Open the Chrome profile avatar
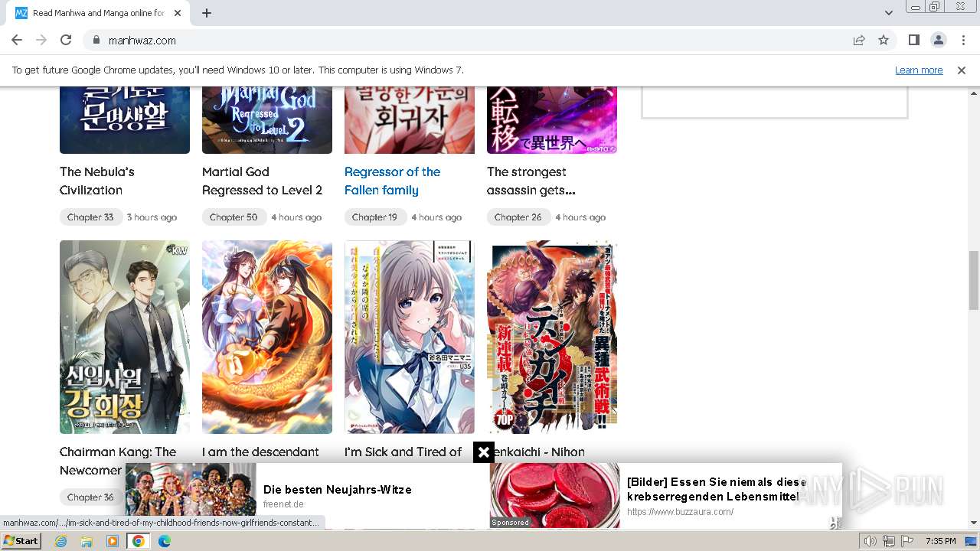 [x=938, y=40]
